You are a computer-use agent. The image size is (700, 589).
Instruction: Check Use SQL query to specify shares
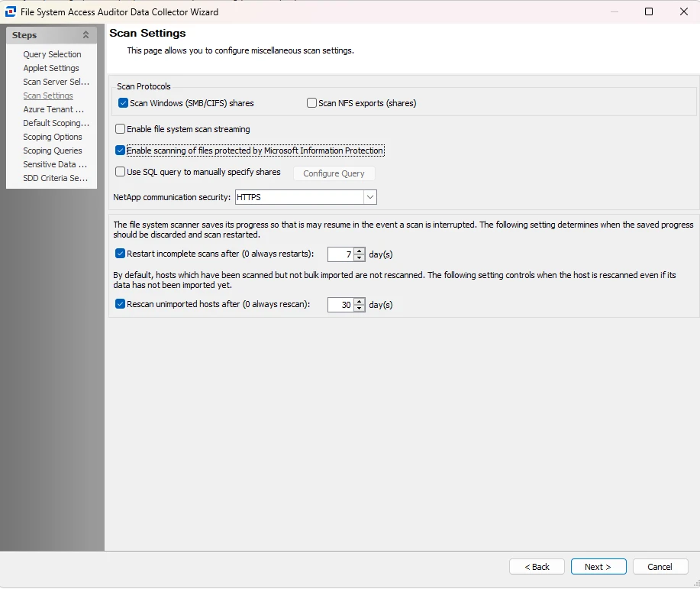point(120,172)
